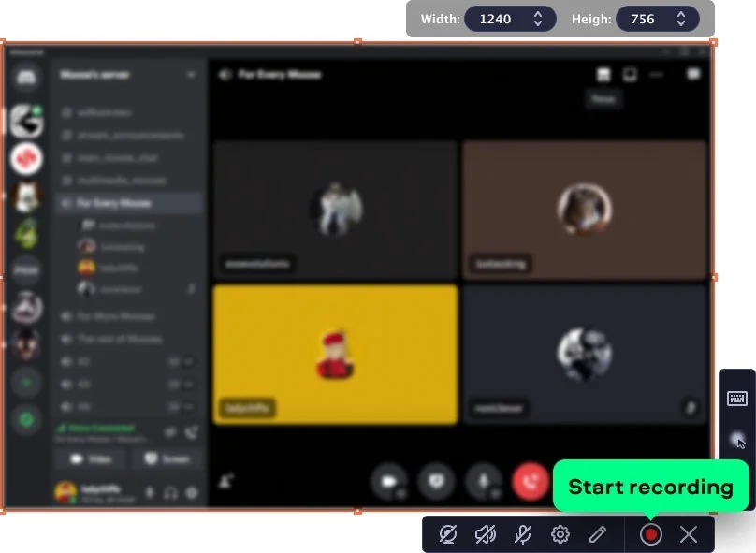Select the red-and-white server icon in Discord sidebar
Image resolution: width=756 pixels, height=553 pixels.
(x=26, y=158)
